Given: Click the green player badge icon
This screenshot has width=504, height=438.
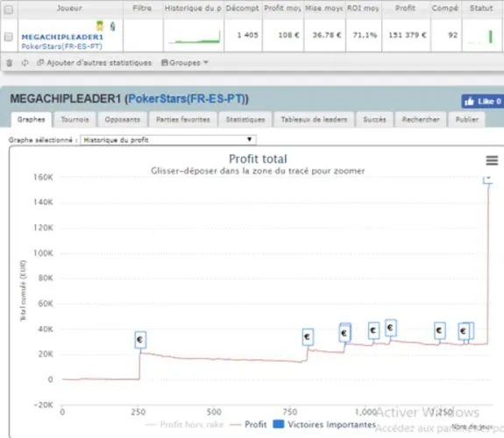Looking at the screenshot, I should pos(112,26).
